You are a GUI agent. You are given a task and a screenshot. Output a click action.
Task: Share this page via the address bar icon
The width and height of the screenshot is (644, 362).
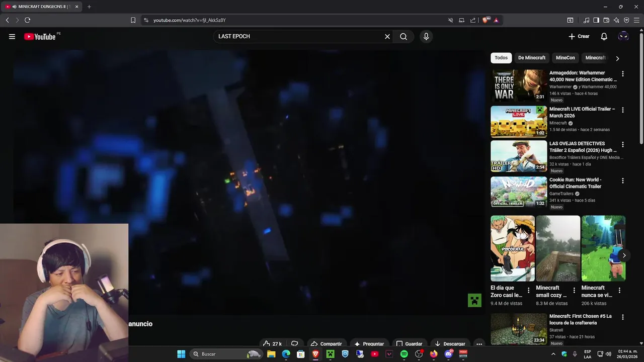click(x=473, y=20)
